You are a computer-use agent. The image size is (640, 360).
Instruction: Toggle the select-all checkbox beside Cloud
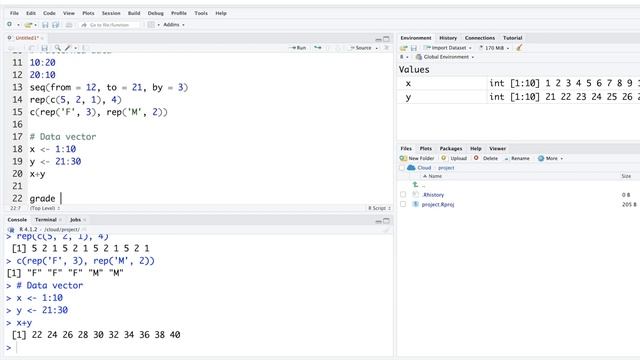click(x=402, y=168)
